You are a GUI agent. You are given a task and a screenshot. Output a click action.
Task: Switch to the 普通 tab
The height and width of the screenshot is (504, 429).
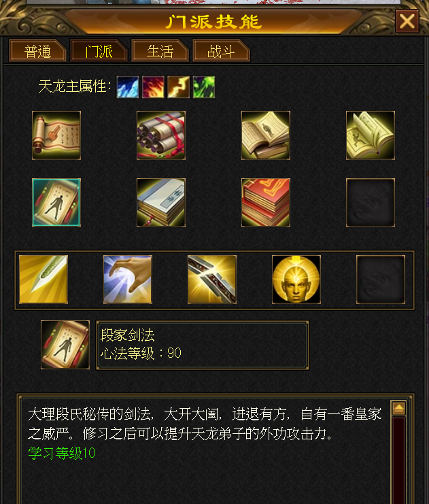coord(37,51)
